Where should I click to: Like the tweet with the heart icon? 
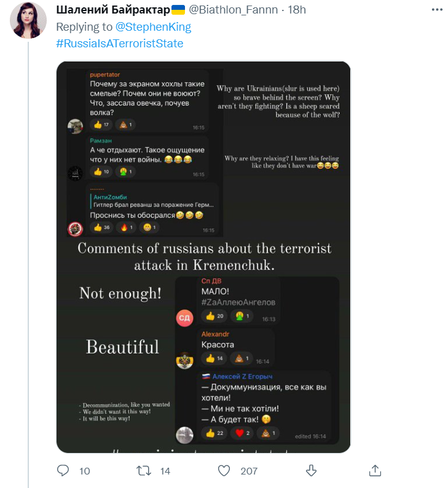pos(224,471)
